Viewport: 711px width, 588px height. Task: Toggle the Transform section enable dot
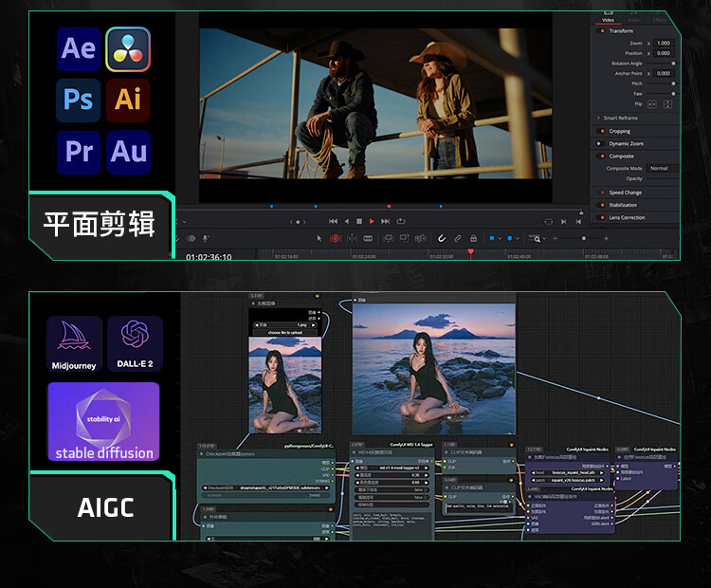(601, 31)
